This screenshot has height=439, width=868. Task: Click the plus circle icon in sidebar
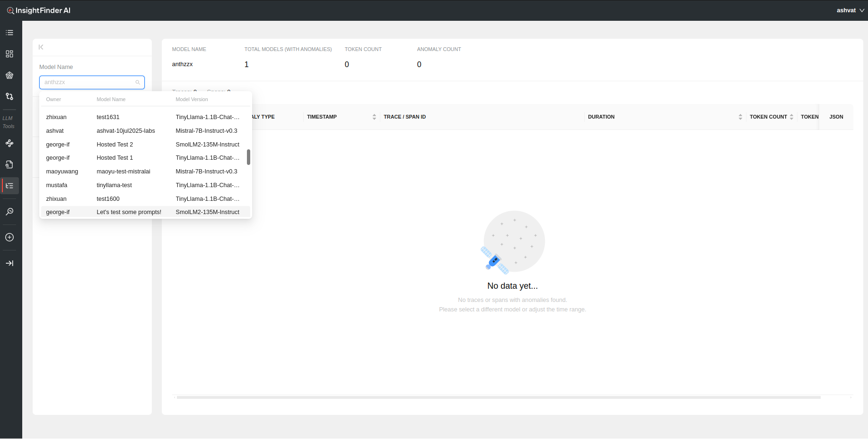tap(9, 237)
